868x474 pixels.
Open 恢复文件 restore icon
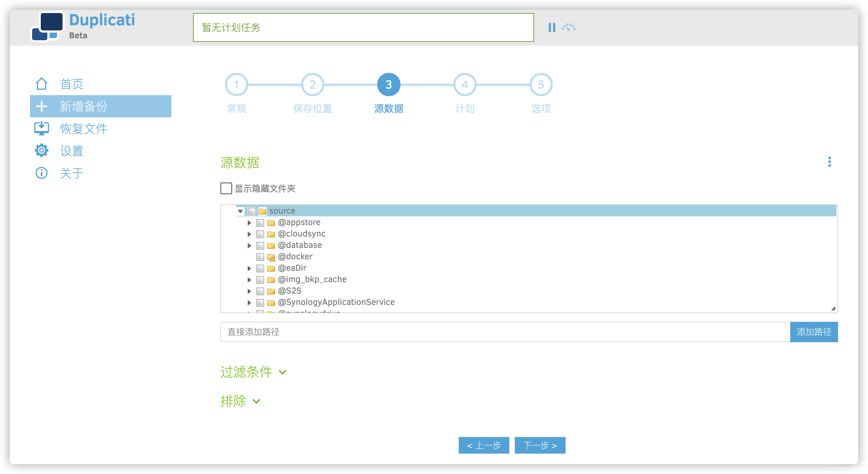tap(41, 128)
